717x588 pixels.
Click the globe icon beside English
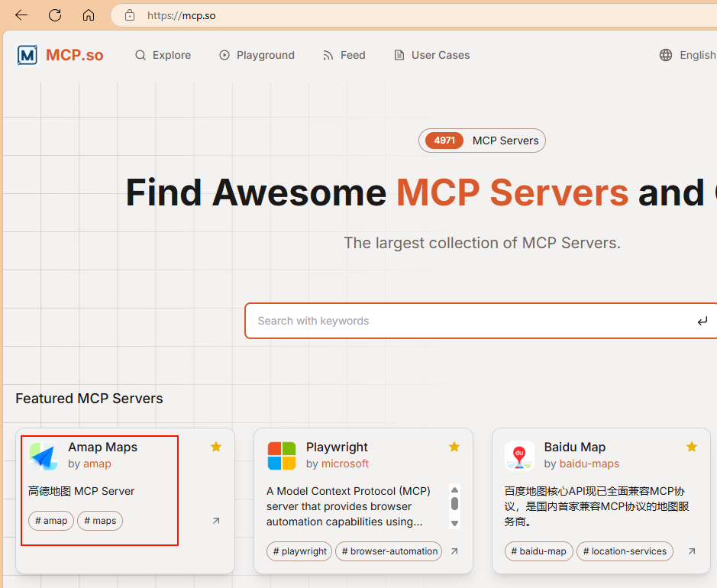pyautogui.click(x=666, y=55)
